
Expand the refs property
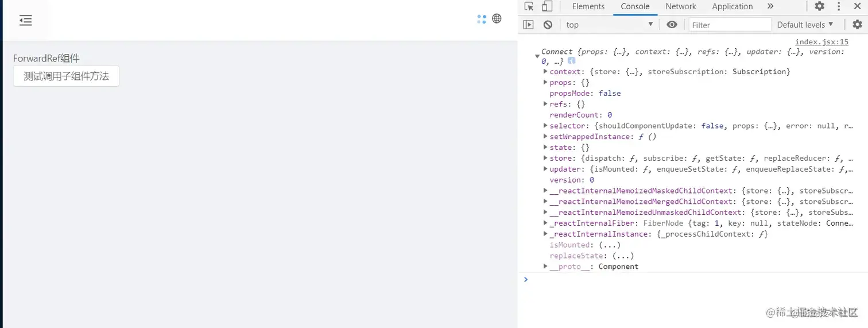[545, 104]
